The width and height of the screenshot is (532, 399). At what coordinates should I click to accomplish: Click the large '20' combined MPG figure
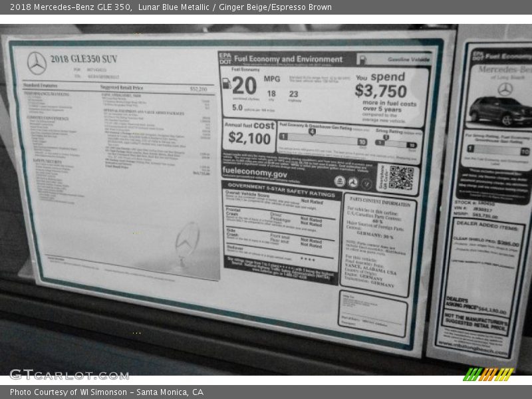point(244,86)
